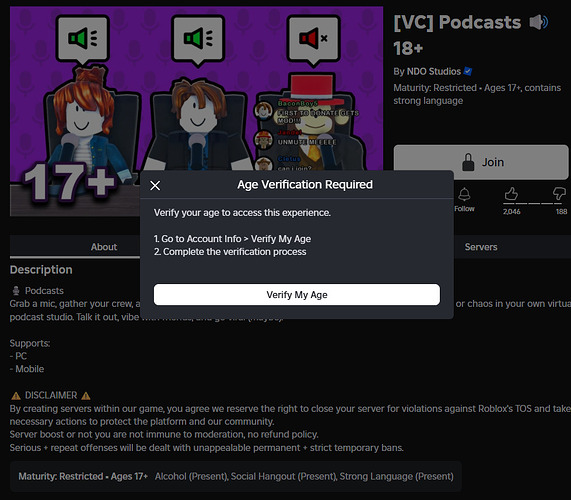Screen dimensions: 571x500
Task: Click the voice chat speaker icon in title
Action: pyautogui.click(x=539, y=22)
